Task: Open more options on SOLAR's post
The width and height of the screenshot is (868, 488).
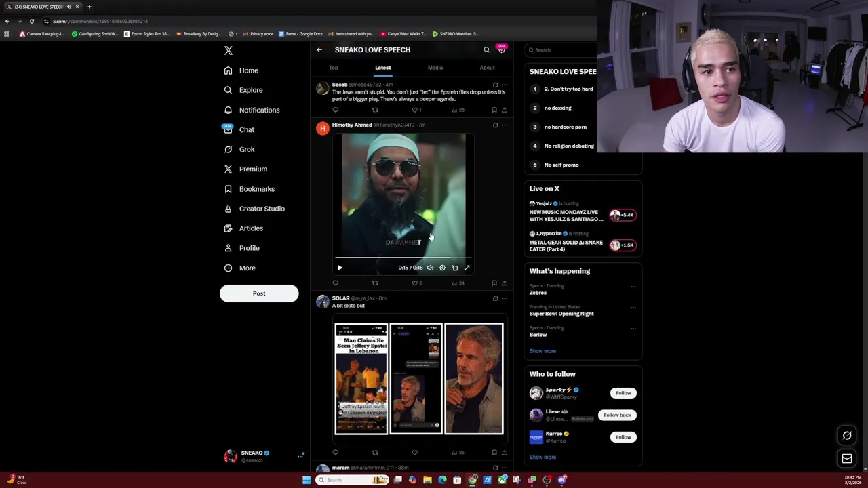Action: (504, 298)
